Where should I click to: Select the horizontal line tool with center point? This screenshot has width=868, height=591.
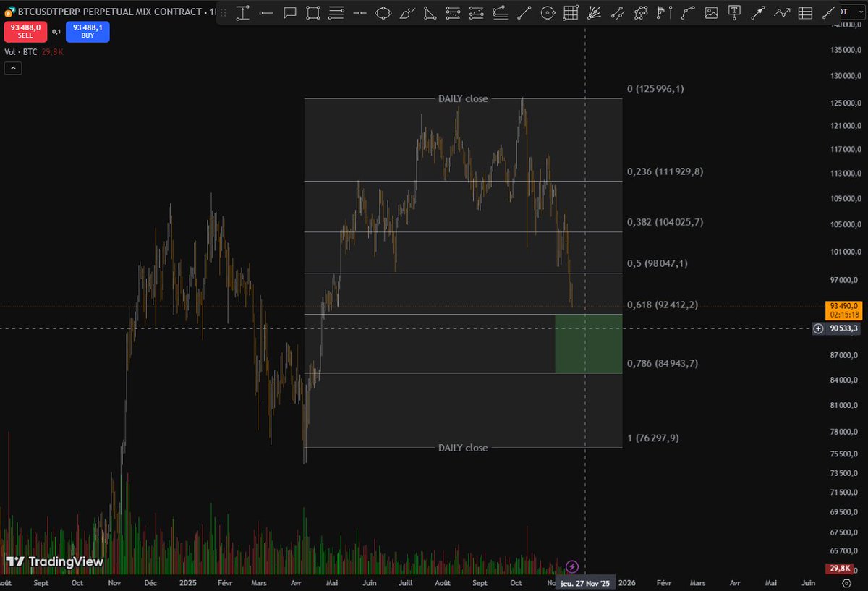(359, 12)
